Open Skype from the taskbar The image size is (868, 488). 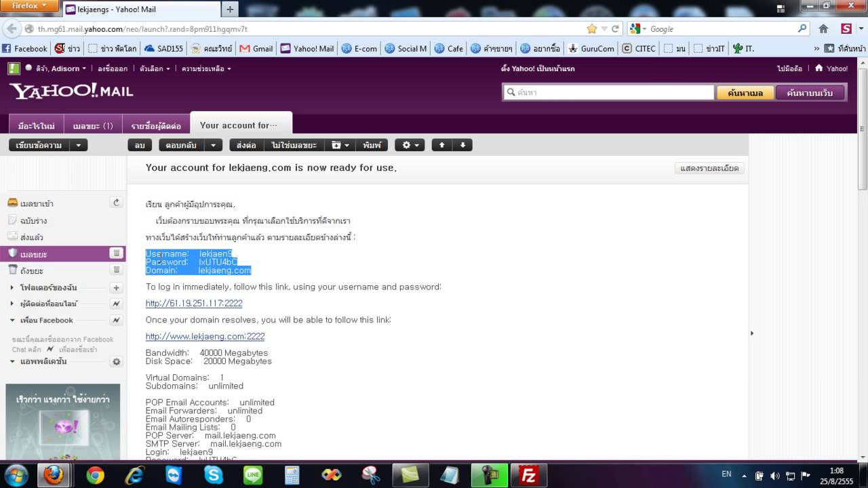(214, 476)
